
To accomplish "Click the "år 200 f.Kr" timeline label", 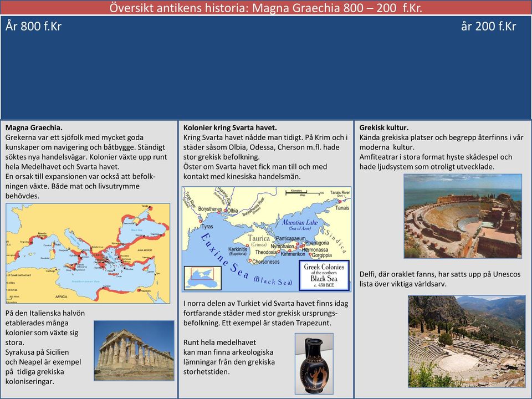I will (x=489, y=26).
